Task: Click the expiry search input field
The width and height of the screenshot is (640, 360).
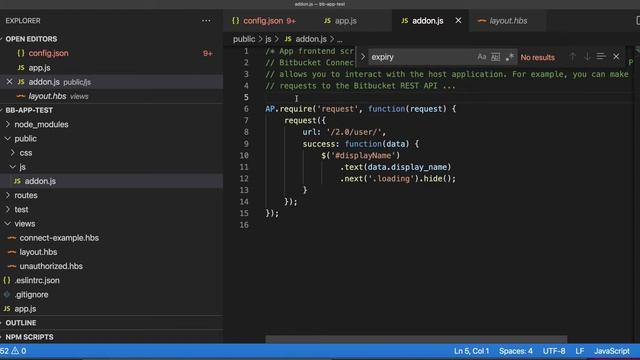Action: coord(422,57)
